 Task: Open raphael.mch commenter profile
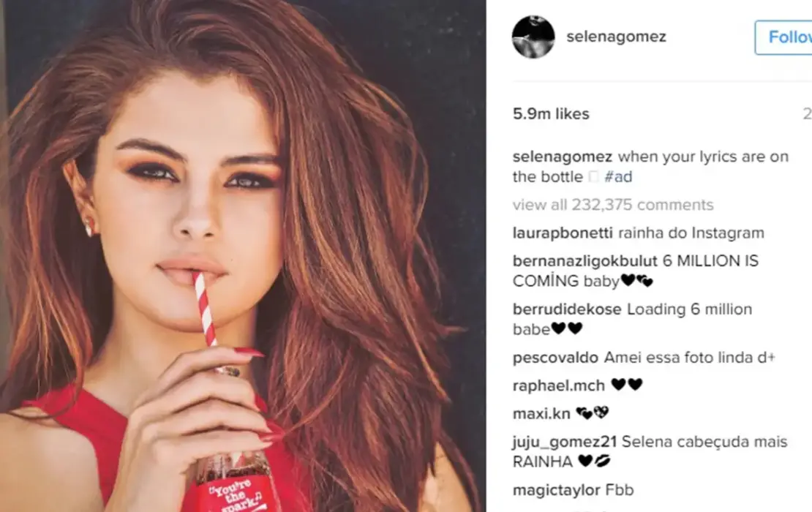[x=559, y=385]
